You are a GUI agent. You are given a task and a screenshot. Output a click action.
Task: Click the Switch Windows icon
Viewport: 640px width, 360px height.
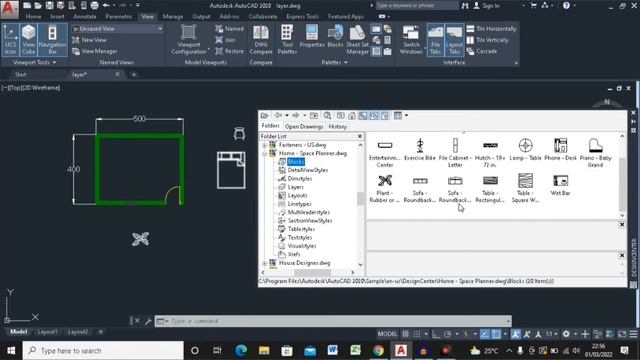[x=411, y=40]
